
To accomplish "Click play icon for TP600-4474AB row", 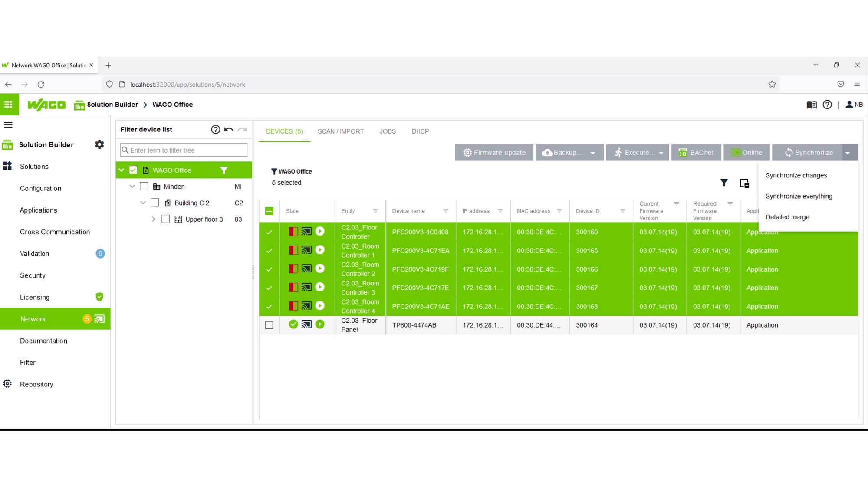I will point(320,324).
